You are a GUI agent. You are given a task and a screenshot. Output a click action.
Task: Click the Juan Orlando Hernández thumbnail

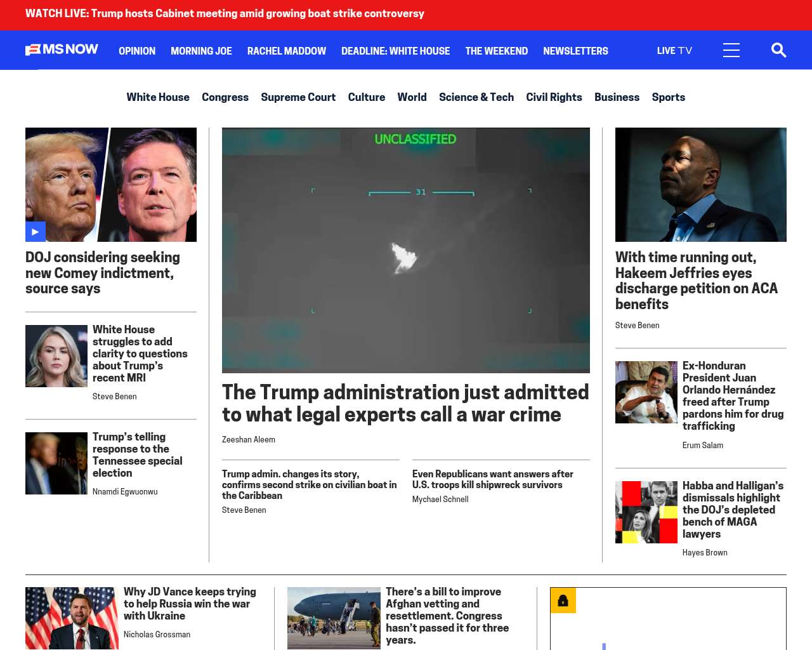646,392
